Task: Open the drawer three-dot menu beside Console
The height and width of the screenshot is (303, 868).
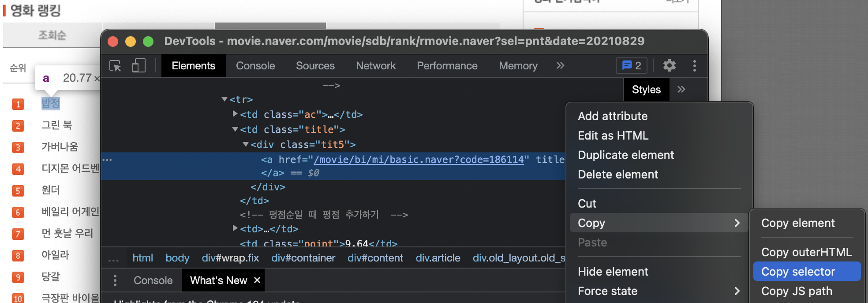Action: pyautogui.click(x=115, y=280)
